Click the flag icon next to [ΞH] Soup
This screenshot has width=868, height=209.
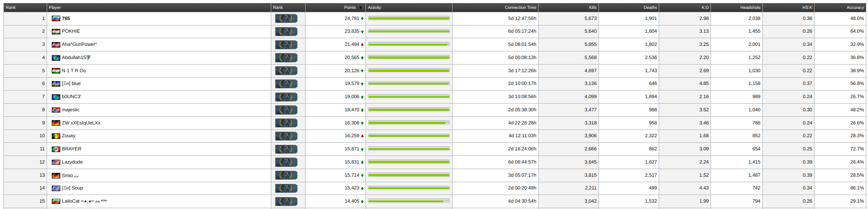pos(56,188)
